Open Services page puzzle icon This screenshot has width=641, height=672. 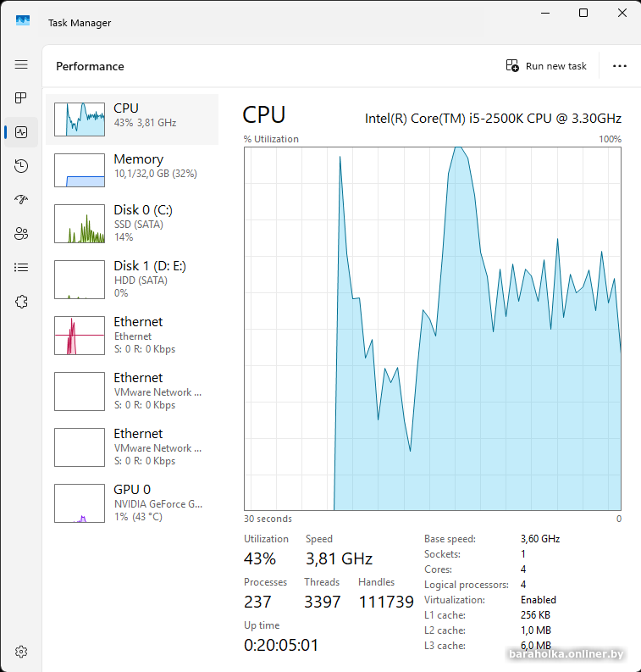point(21,302)
